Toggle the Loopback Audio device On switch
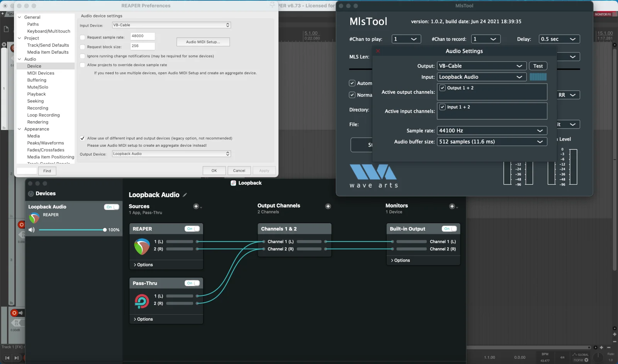Screen dimensions: 618x364 pyautogui.click(x=111, y=207)
